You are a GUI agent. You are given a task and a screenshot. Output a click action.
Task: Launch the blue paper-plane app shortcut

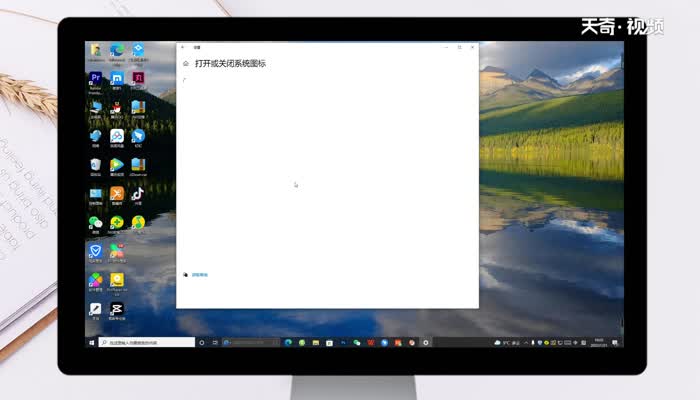138,138
